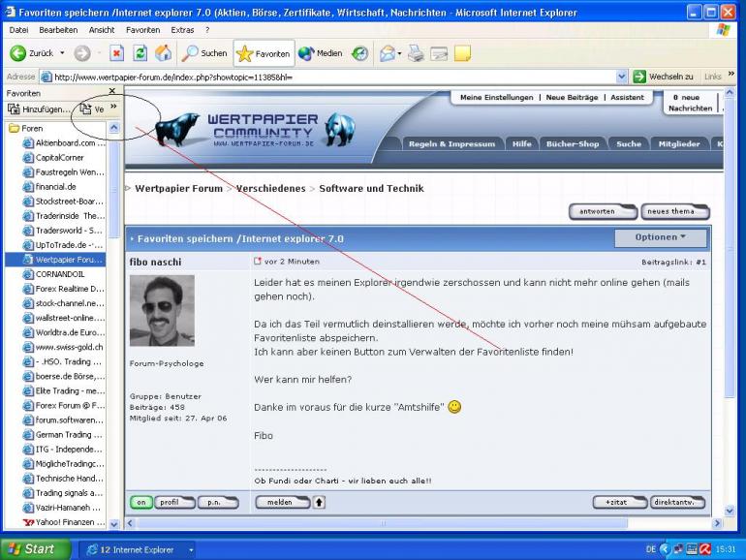Image resolution: width=746 pixels, height=560 pixels.
Task: Open financial.de favorite
Action: [x=49, y=187]
